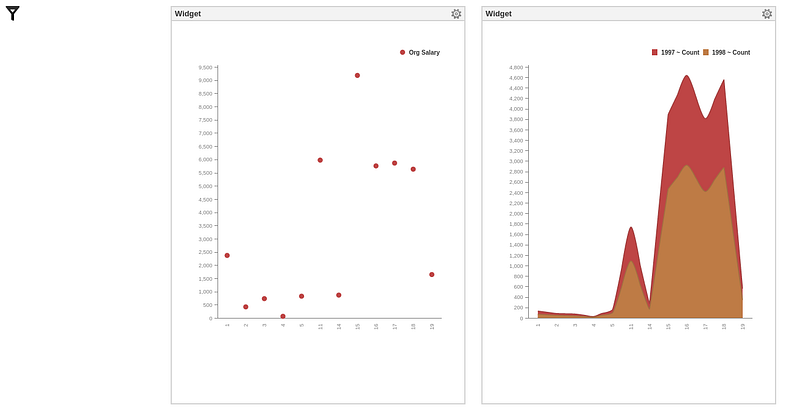
Task: Click the 4,800 y-axis label on the area chart
Action: [516, 67]
